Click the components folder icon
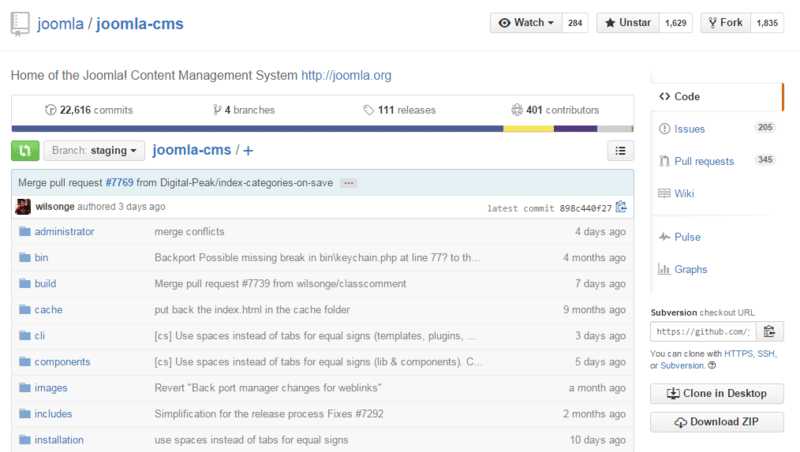 pos(24,362)
